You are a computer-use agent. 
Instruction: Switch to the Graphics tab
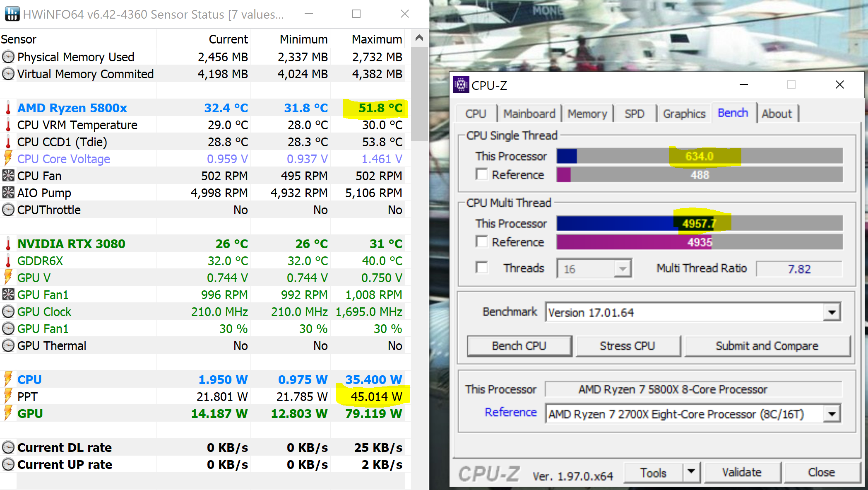point(684,113)
